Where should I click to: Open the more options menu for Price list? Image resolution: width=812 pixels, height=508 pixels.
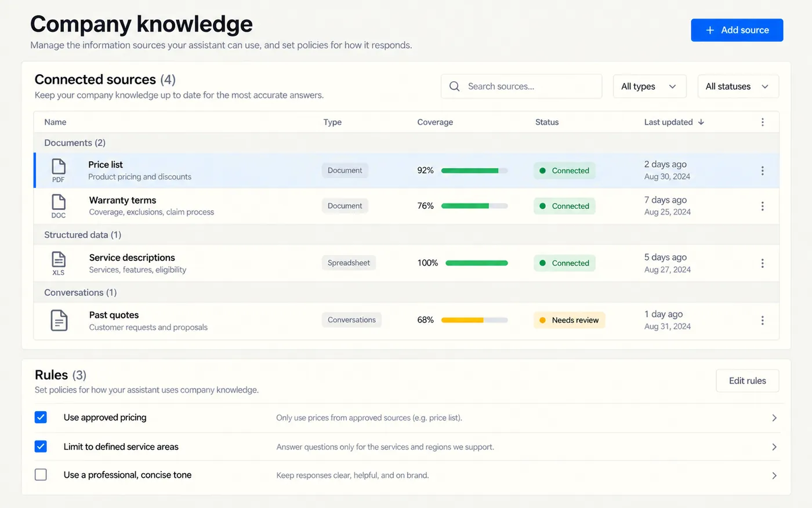762,170
